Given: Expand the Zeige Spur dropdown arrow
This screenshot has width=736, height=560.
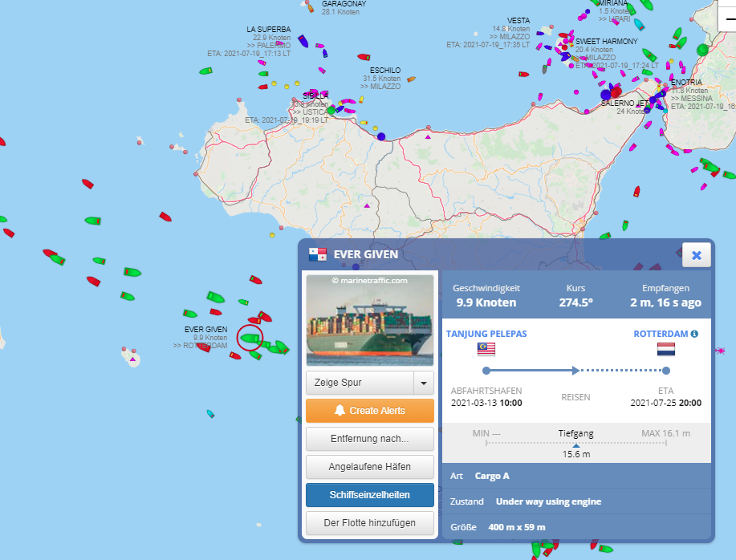Looking at the screenshot, I should [423, 383].
